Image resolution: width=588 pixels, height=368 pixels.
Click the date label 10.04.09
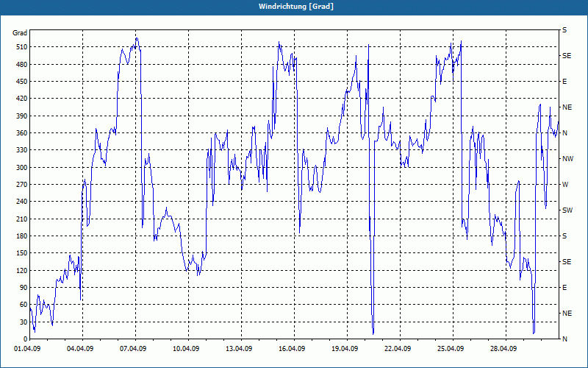pos(186,349)
